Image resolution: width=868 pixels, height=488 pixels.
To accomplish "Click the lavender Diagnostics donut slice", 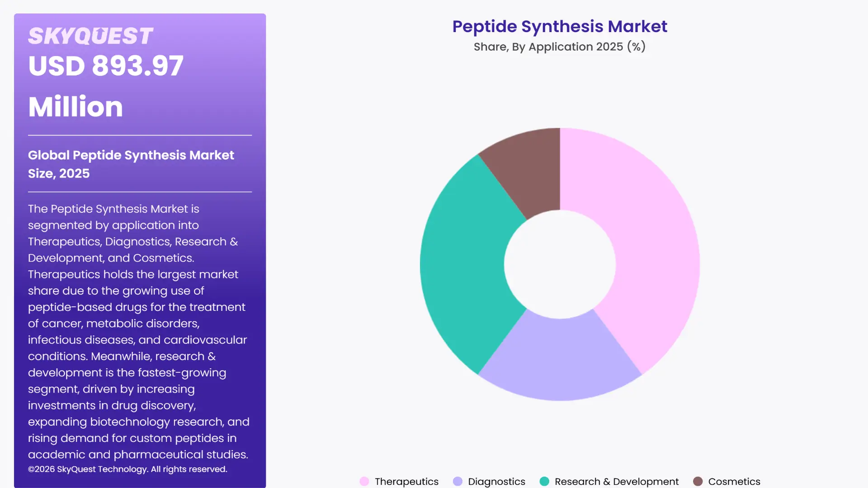I will pos(560,359).
